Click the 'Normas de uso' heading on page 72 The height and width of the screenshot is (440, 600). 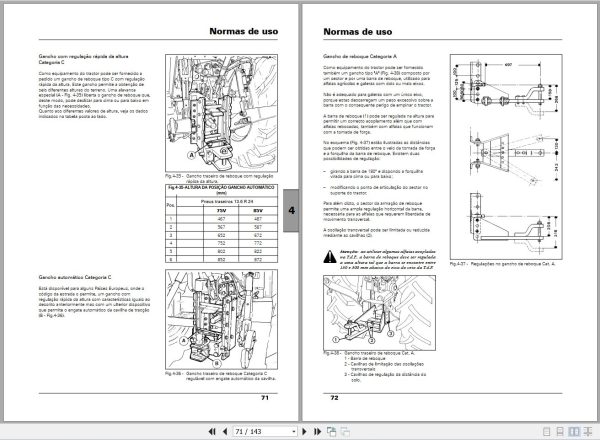coord(358,32)
